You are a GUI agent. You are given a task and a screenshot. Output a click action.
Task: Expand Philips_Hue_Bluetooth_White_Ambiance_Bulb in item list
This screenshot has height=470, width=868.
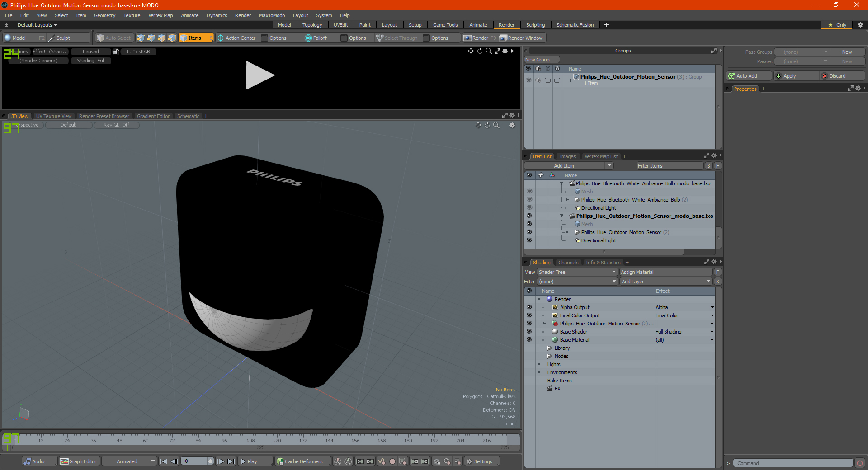click(x=567, y=200)
